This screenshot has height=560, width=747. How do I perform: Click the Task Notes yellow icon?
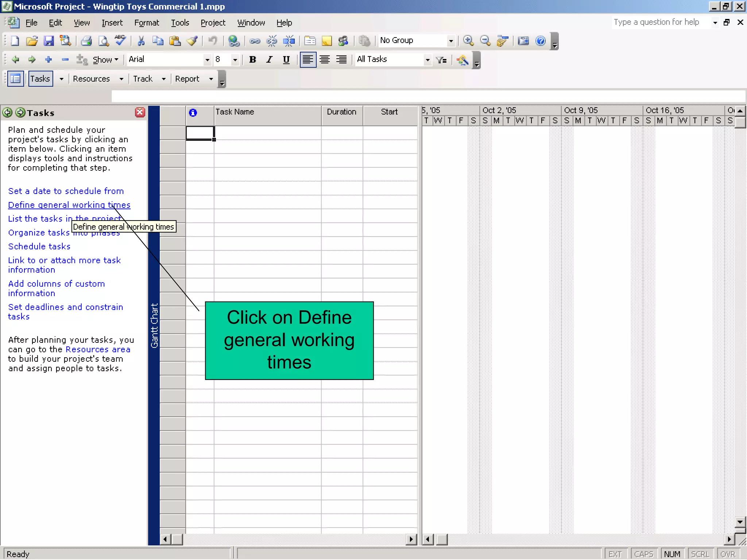(x=326, y=41)
